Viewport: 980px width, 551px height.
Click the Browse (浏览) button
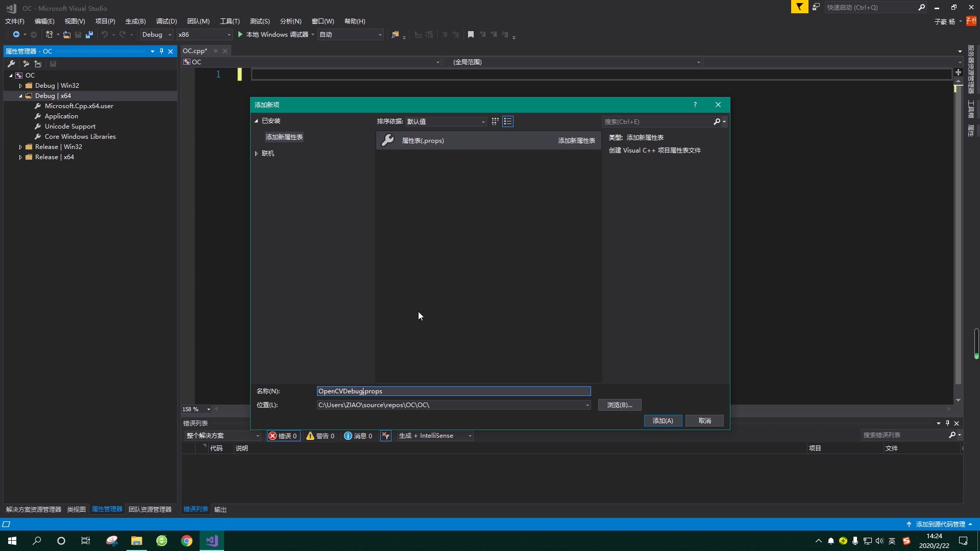point(619,405)
